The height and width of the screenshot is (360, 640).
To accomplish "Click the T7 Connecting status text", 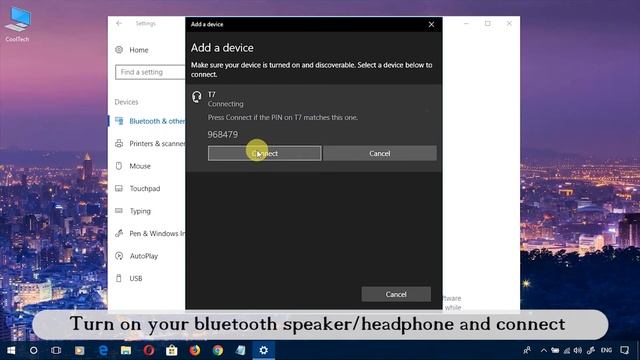I will pos(225,104).
